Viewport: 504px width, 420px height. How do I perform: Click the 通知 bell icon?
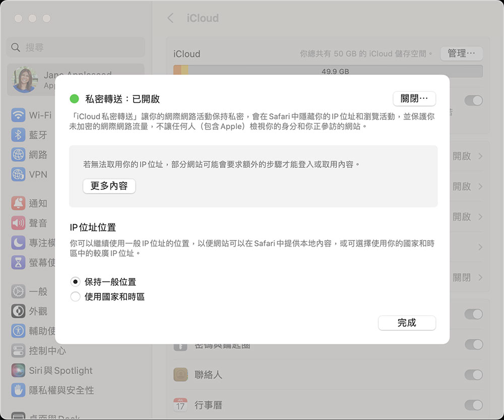pyautogui.click(x=19, y=203)
